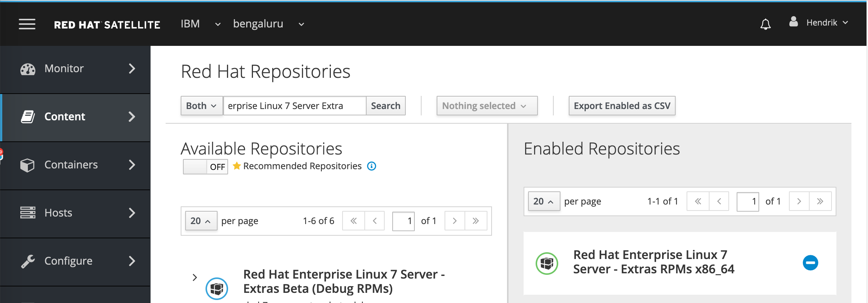Click Export Enabled as CSV button
Screen dimensions: 868x303
click(x=622, y=106)
